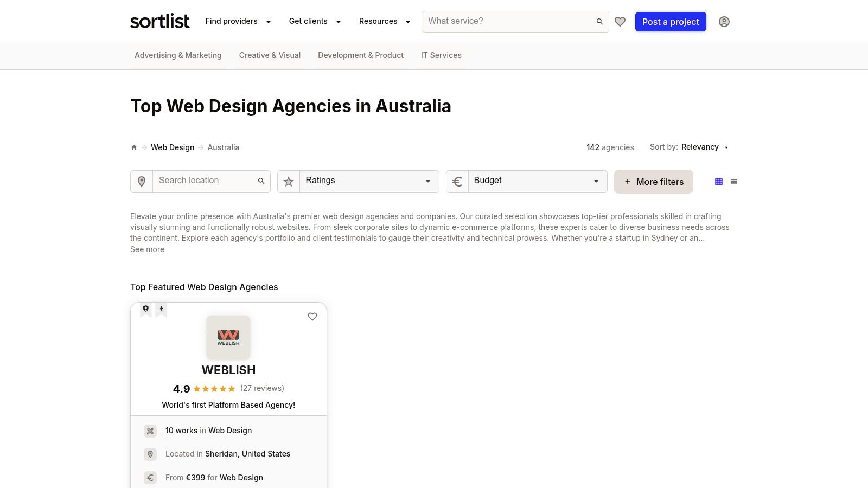
Task: Switch to list view layout
Action: [734, 182]
